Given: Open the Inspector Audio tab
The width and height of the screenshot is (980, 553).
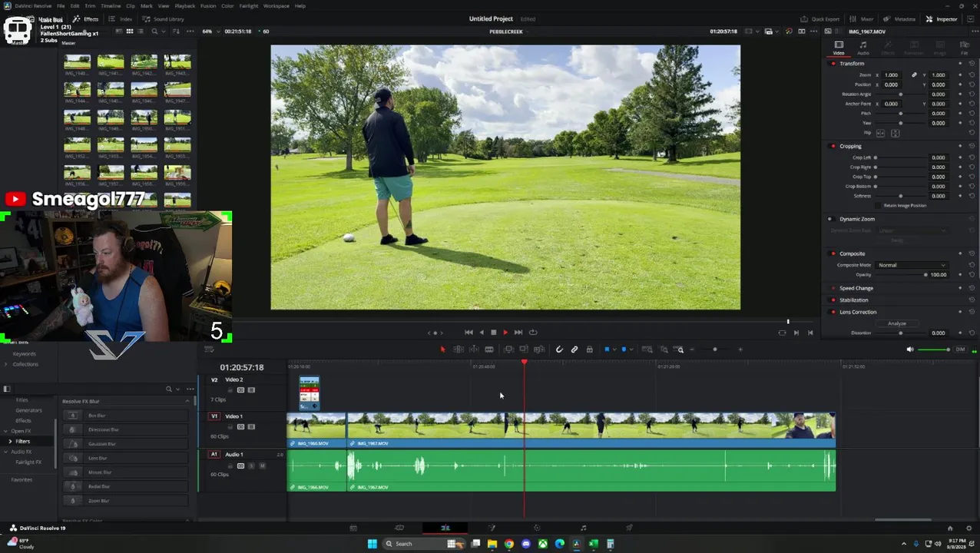Looking at the screenshot, I should click(863, 48).
